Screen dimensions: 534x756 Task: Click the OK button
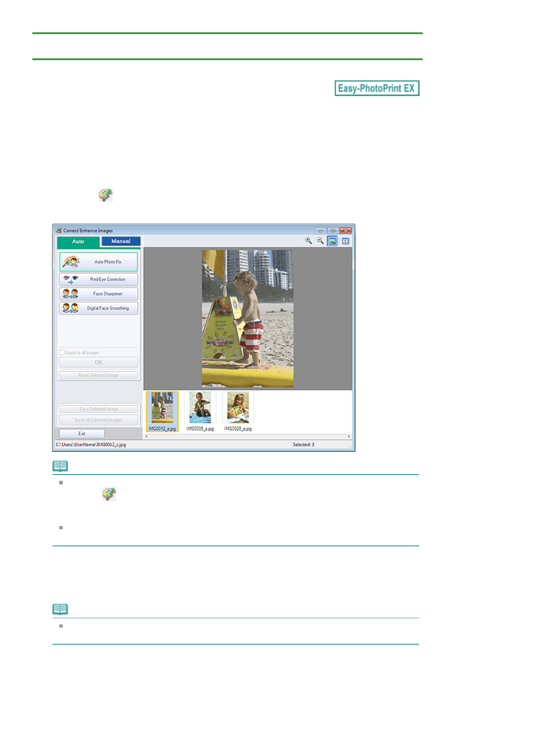point(98,362)
